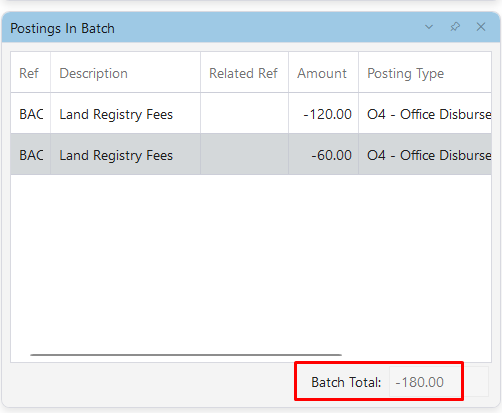Close the Postings In Batch panel
The width and height of the screenshot is (502, 413).
point(481,27)
